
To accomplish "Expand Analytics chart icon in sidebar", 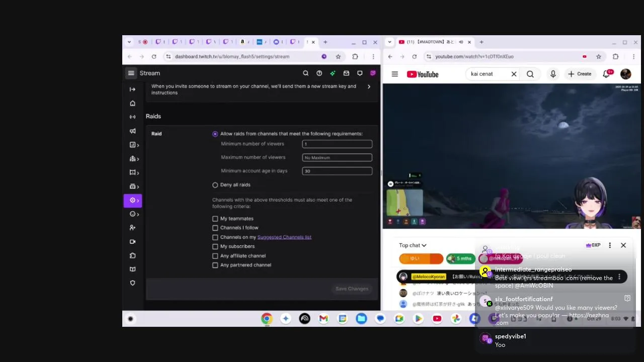I will 133,145.
